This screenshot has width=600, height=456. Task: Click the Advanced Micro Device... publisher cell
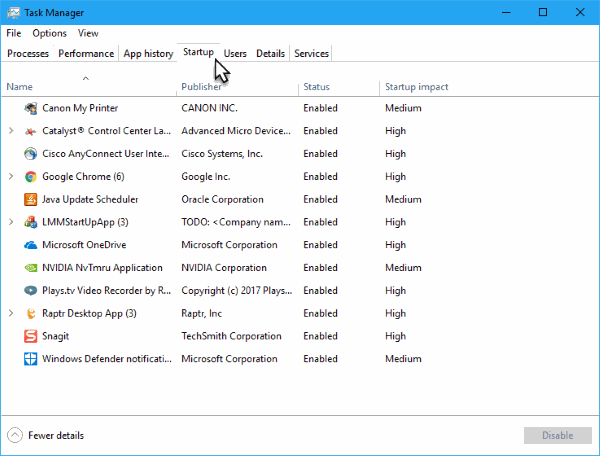click(236, 131)
